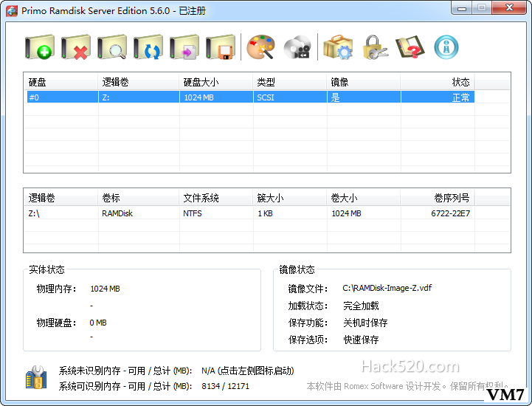Image resolution: width=532 pixels, height=406 pixels.
Task: Click the disk with purple arrow file icon
Action: 184,47
